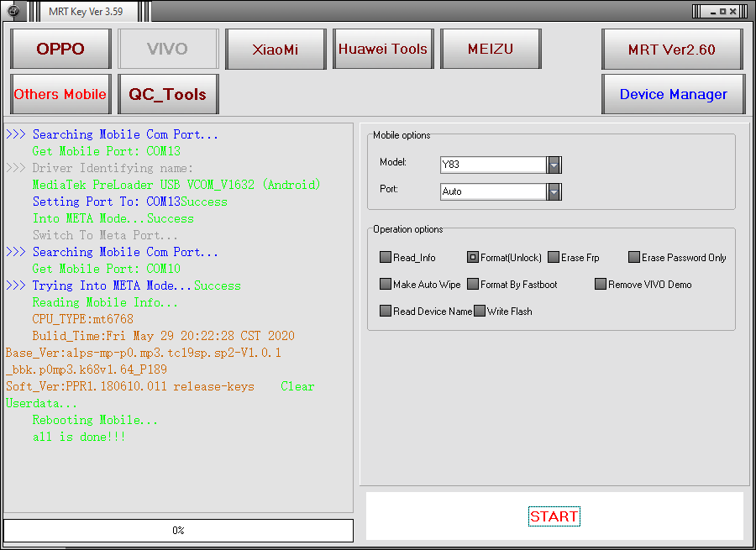Open the XiaoMi section
756x550 pixels.
coord(276,49)
